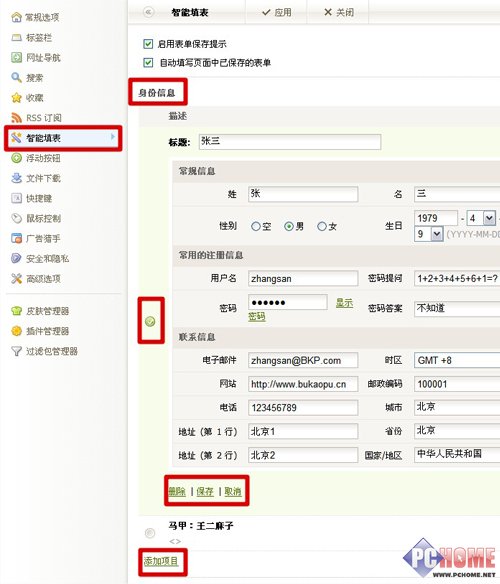This screenshot has width=500, height=584.
Task: Click the 邮政编码 field 100001
Action: 457,384
